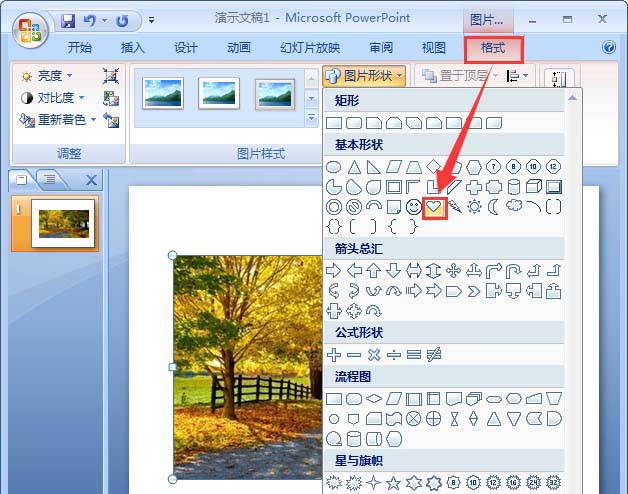This screenshot has height=494, width=628.
Task: Select the donut ring shape
Action: pyautogui.click(x=334, y=207)
